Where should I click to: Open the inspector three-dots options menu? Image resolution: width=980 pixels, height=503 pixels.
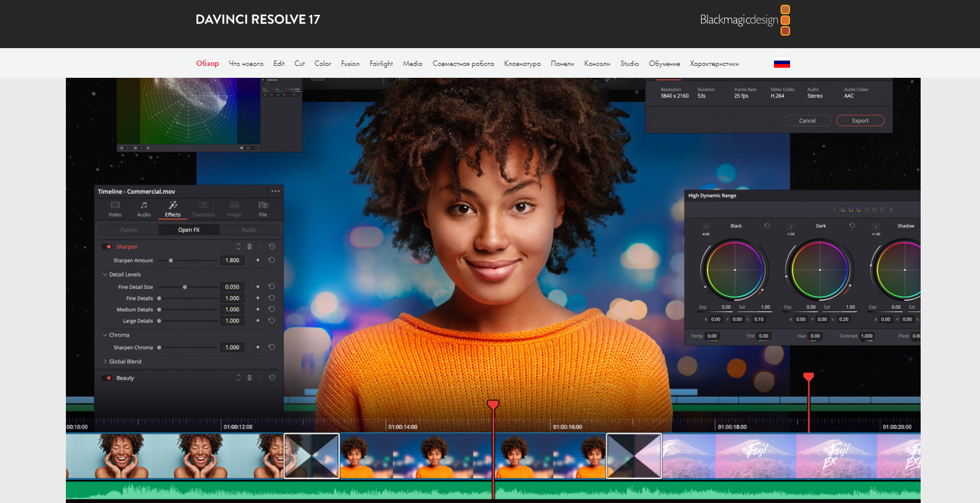pos(275,191)
